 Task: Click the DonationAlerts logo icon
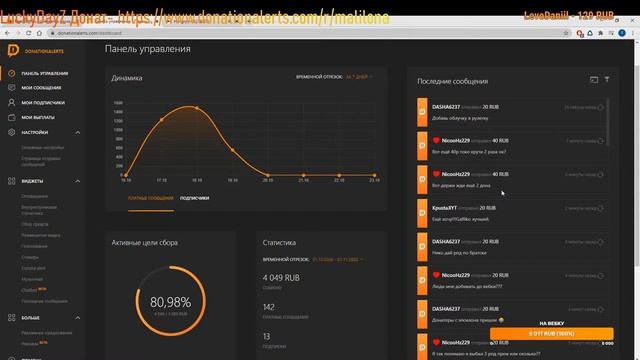pos(13,51)
